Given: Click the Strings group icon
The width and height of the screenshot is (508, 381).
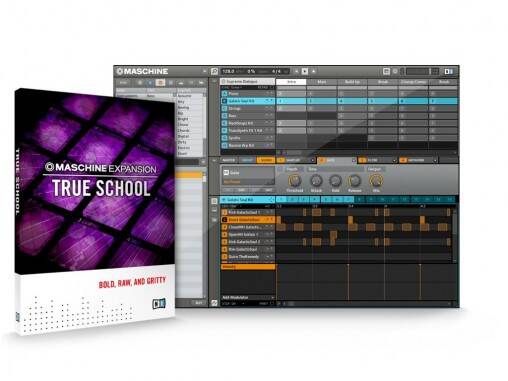Looking at the screenshot, I should pyautogui.click(x=225, y=108).
